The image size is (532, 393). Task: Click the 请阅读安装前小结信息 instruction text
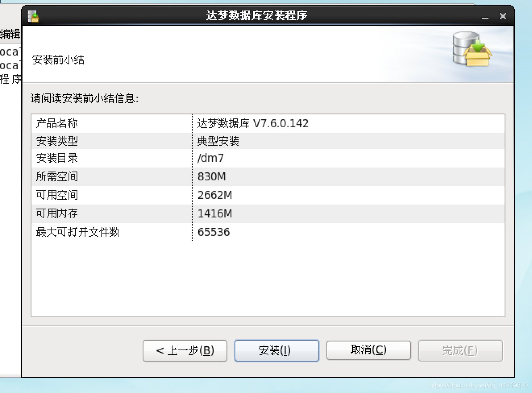point(85,98)
